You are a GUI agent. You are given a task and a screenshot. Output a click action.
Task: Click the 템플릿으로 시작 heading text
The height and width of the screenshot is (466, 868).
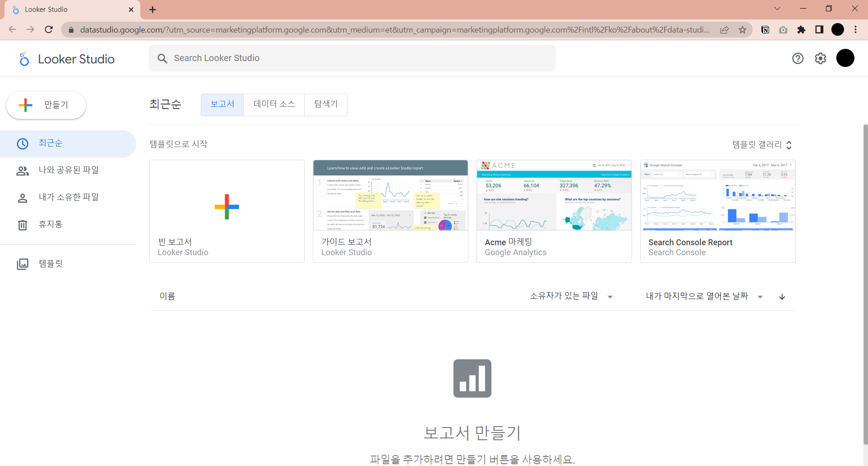coord(179,144)
